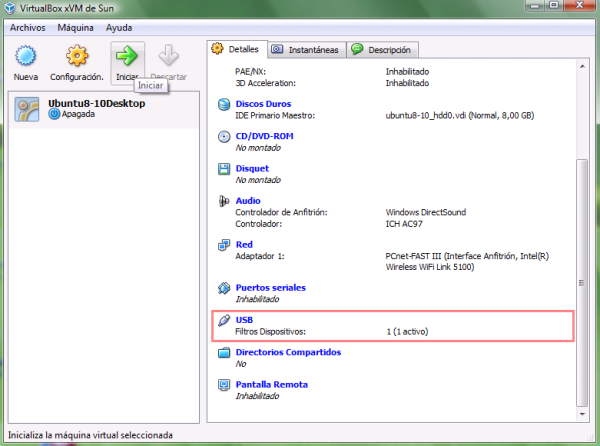Click the floppy Disquet icon

coord(225,168)
